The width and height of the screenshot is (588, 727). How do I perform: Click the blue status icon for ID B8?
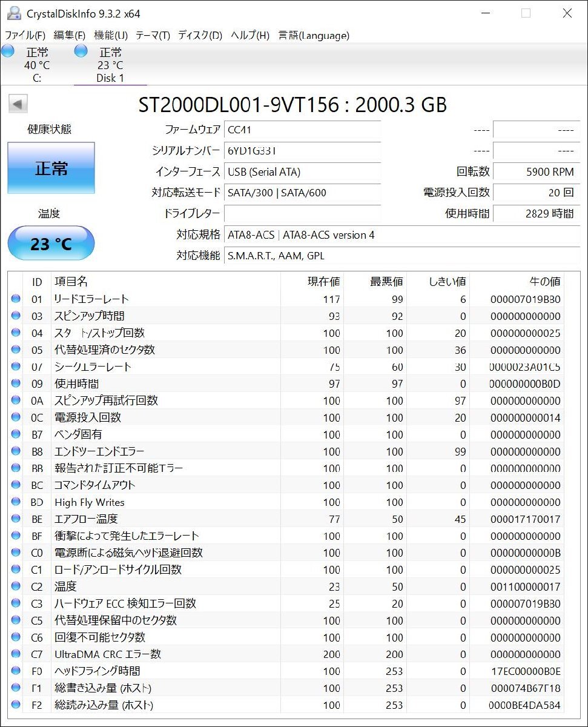[x=16, y=451]
